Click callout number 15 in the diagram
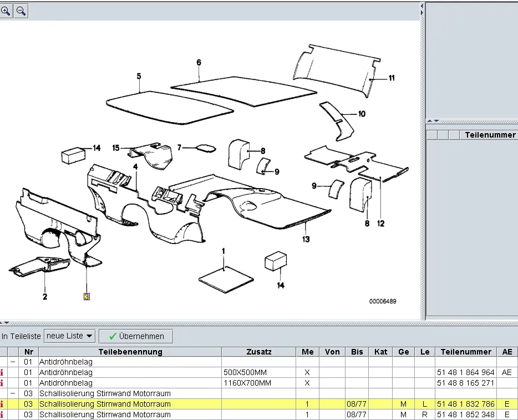This screenshot has width=518, height=420. click(116, 148)
